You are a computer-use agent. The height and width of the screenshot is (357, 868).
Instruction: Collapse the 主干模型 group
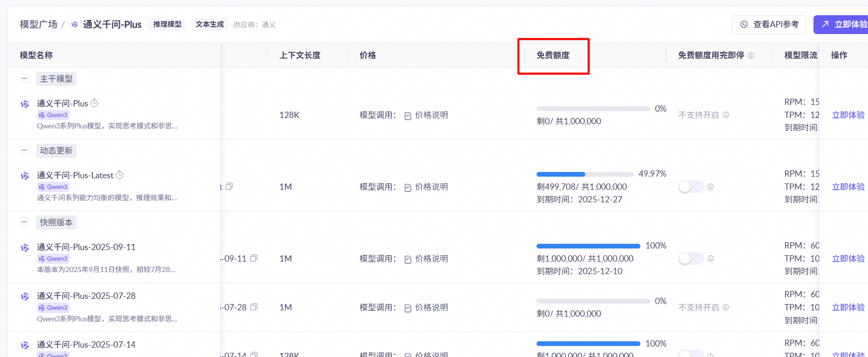pos(24,79)
